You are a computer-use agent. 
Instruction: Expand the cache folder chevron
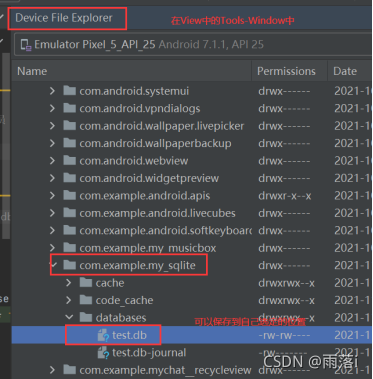68,283
